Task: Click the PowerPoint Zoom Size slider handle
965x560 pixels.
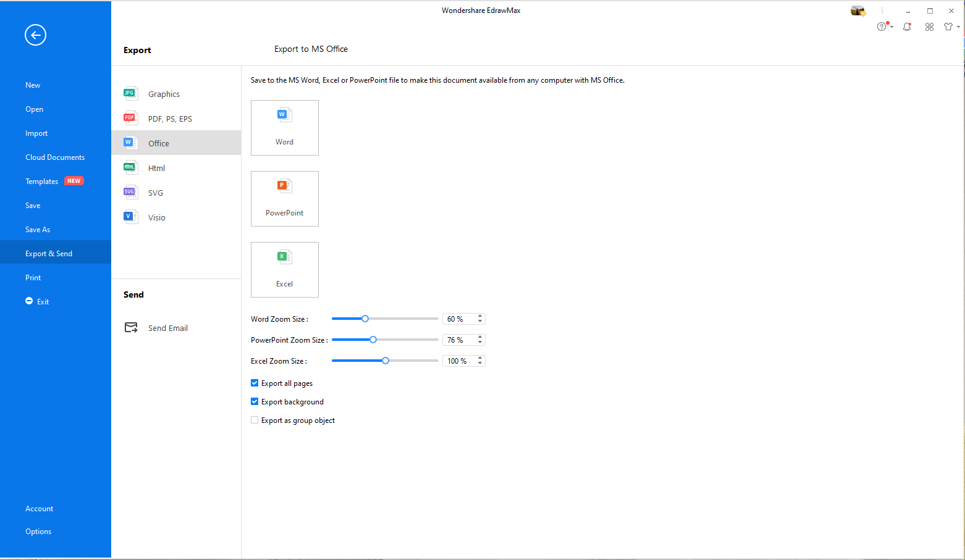Action: 373,340
